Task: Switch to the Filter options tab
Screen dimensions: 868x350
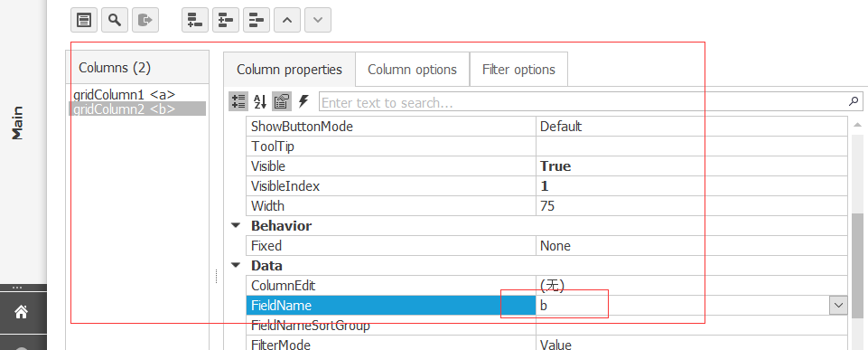Action: 518,70
